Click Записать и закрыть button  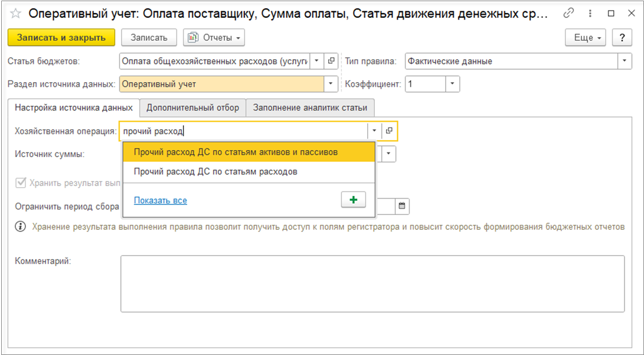coord(61,37)
